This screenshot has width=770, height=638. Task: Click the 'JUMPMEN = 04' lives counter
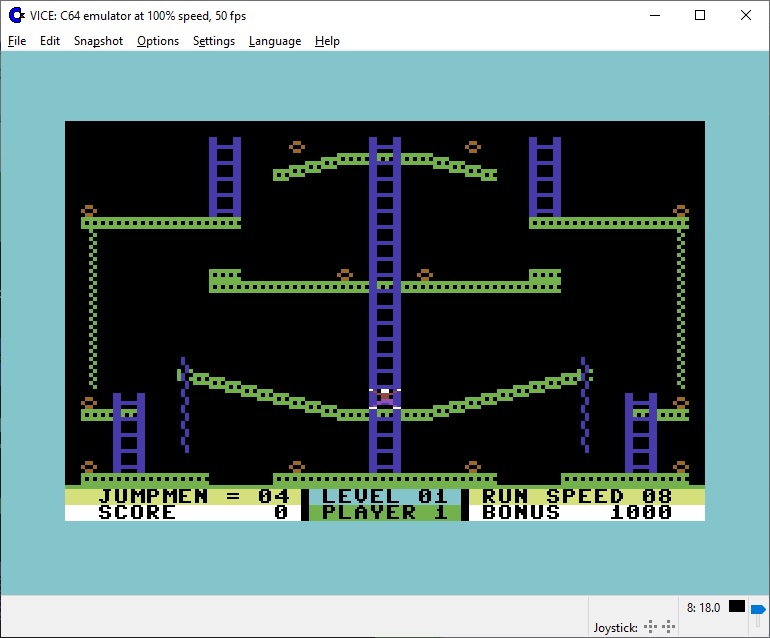(x=194, y=496)
